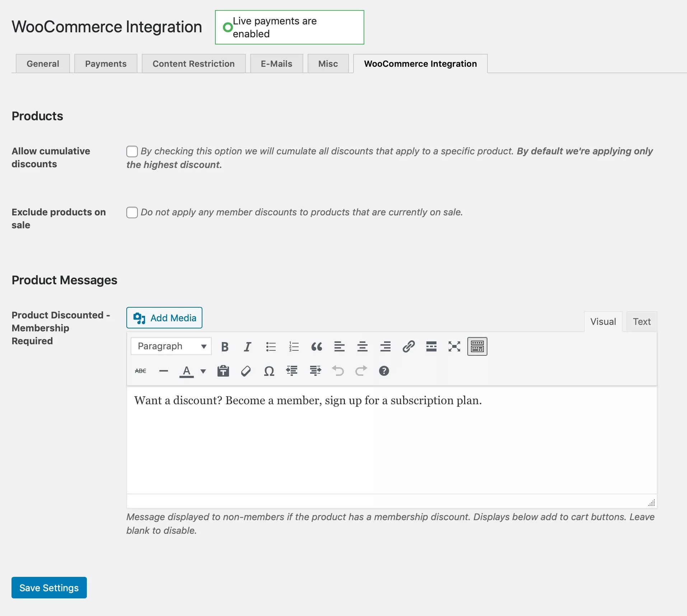Open the Payments tab

point(106,64)
